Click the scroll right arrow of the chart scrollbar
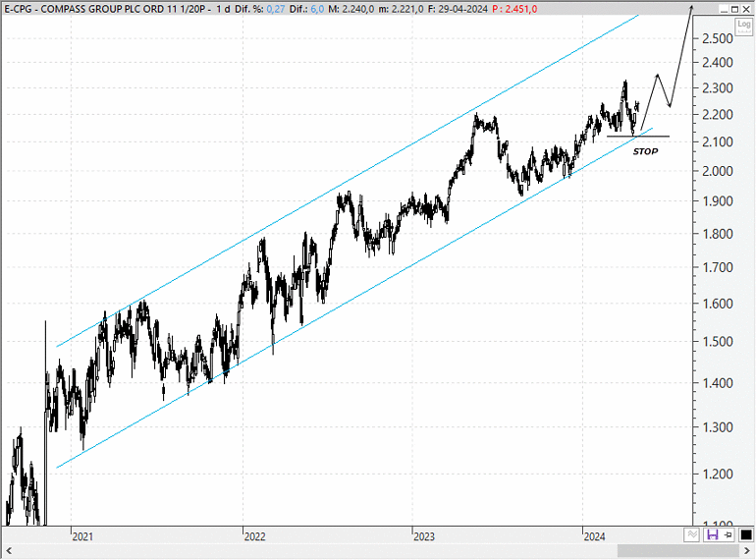Screen dimensions: 756x560 point(748,550)
